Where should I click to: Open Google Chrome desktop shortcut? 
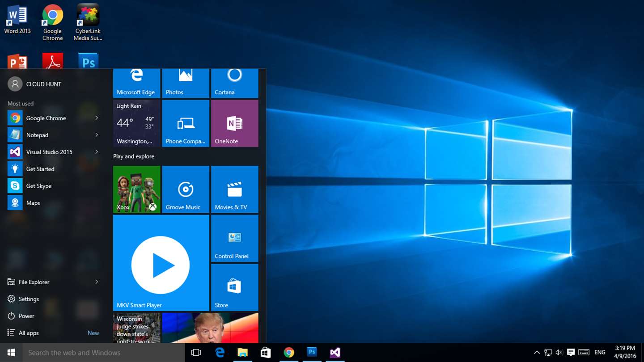[x=52, y=22]
